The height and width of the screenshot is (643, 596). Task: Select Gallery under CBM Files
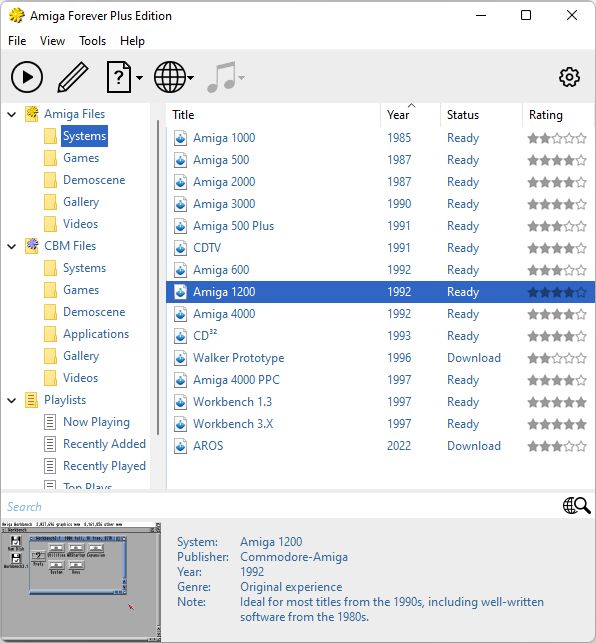click(81, 356)
